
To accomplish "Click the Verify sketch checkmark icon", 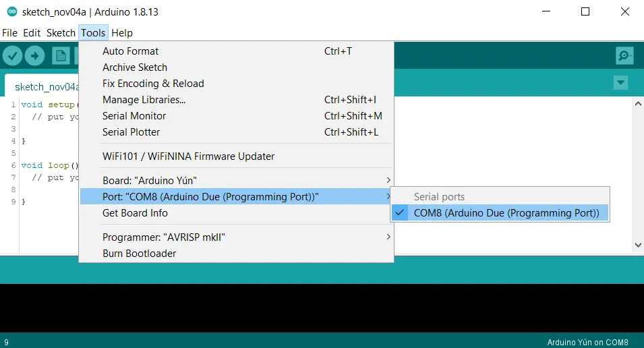I will [x=12, y=56].
